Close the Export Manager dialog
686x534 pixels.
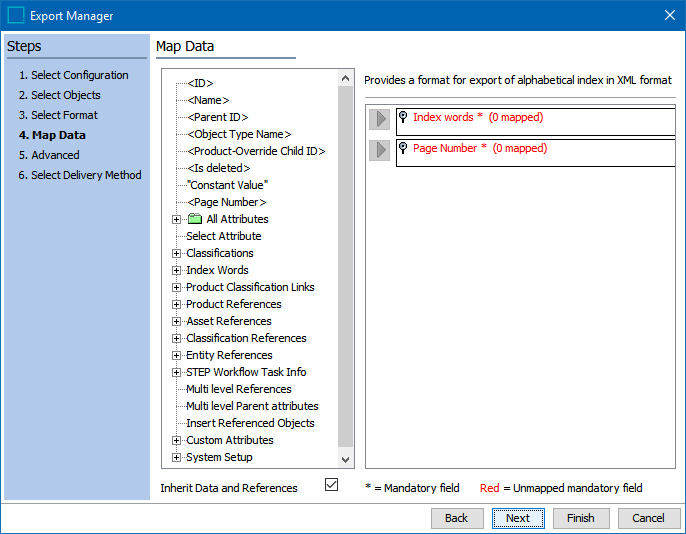click(x=669, y=15)
